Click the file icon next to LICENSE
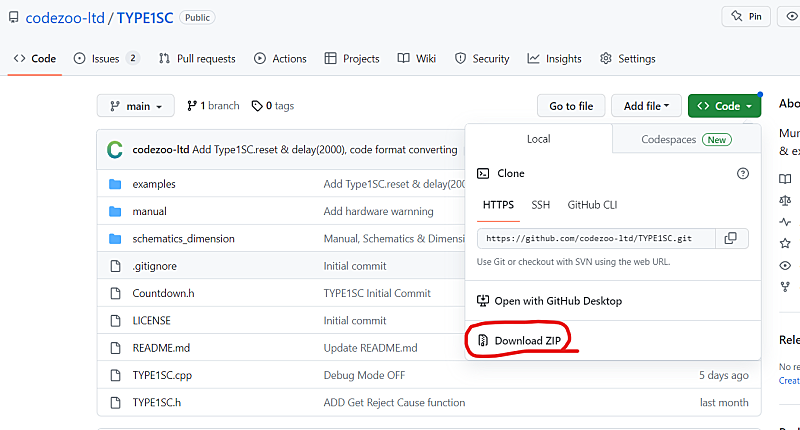800x430 pixels. [116, 320]
